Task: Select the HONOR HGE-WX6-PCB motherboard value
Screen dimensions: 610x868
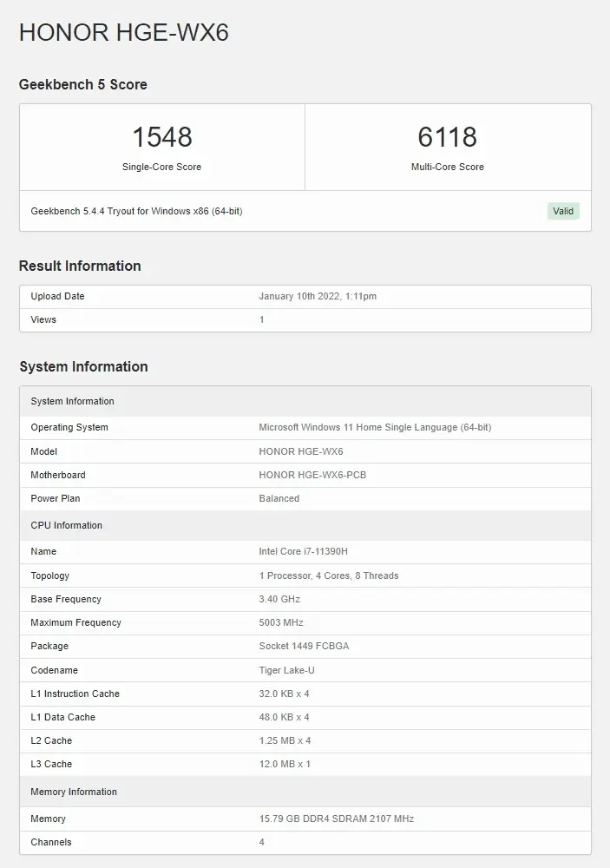Action: point(312,475)
